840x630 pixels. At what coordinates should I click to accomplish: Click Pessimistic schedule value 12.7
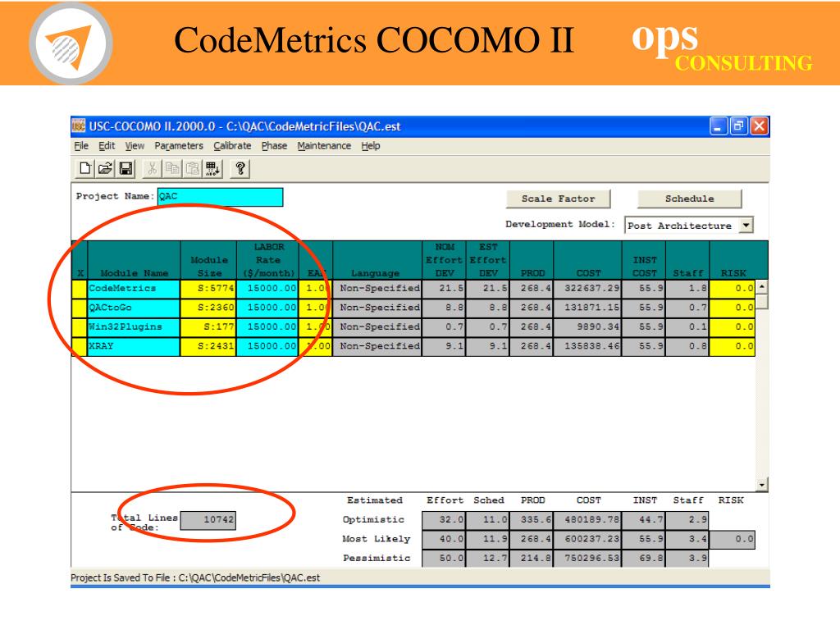(x=487, y=558)
